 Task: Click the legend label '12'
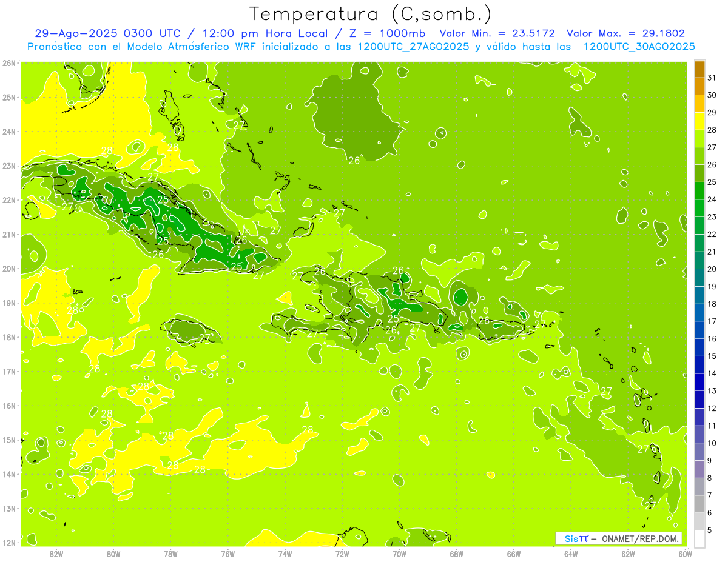(712, 408)
